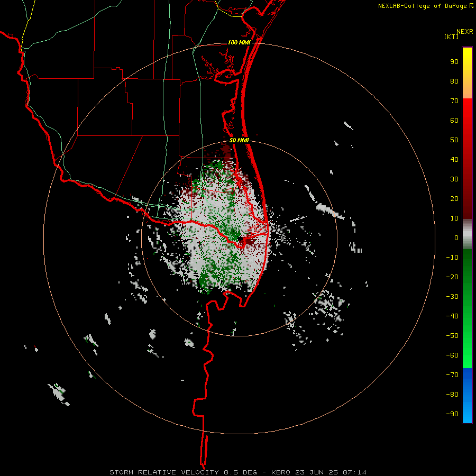This screenshot has width=476, height=476.
Task: Click the 90 value on the velocity scale
Action: click(x=454, y=62)
